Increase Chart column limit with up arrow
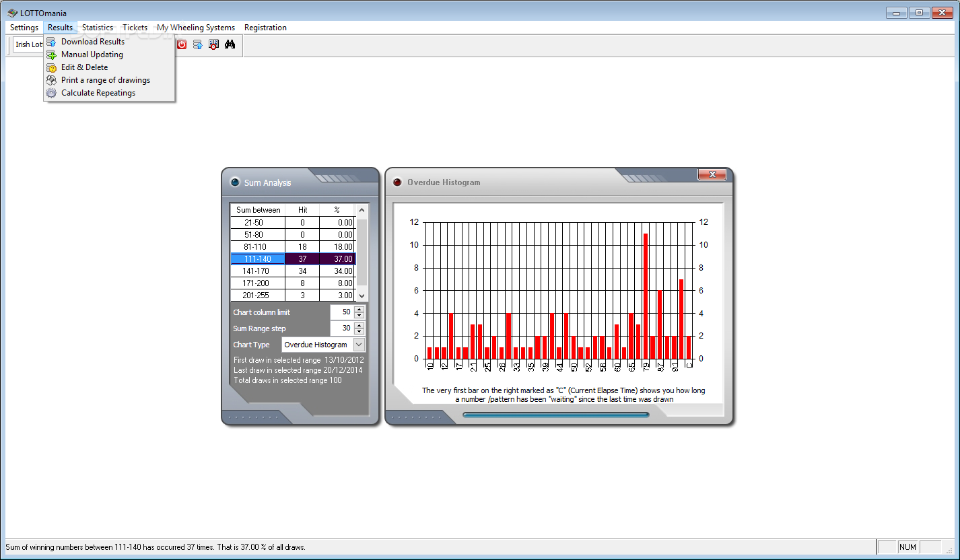Viewport: 960px width, 560px height. click(x=359, y=309)
